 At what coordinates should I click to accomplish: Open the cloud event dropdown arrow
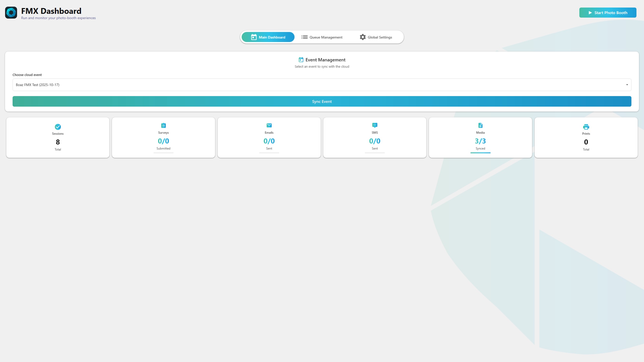pyautogui.click(x=627, y=85)
